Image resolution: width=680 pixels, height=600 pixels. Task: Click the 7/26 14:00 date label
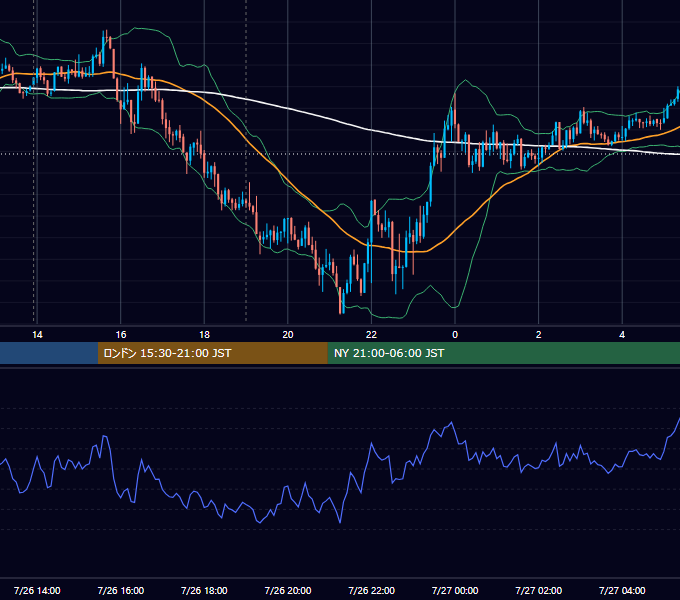click(37, 590)
